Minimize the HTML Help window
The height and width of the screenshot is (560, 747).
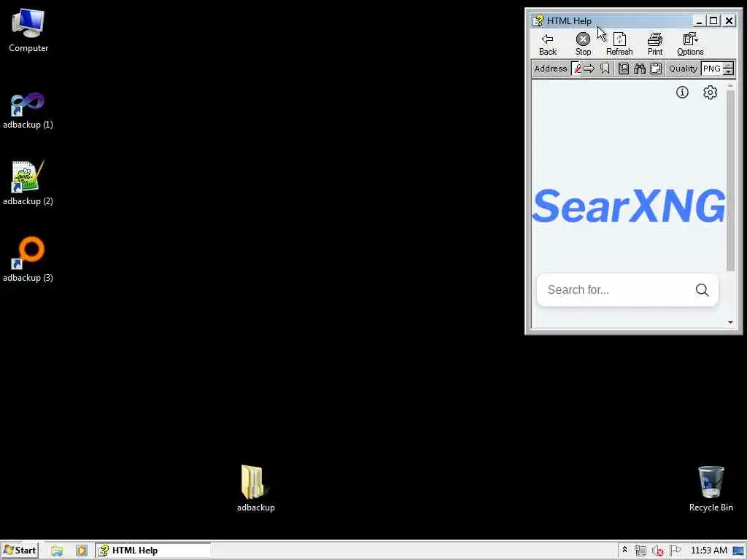699,21
